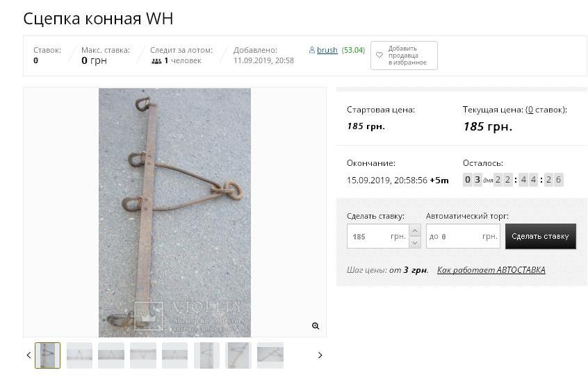Open the main lot photo
Viewport: 588px width, 377px height.
[174, 212]
